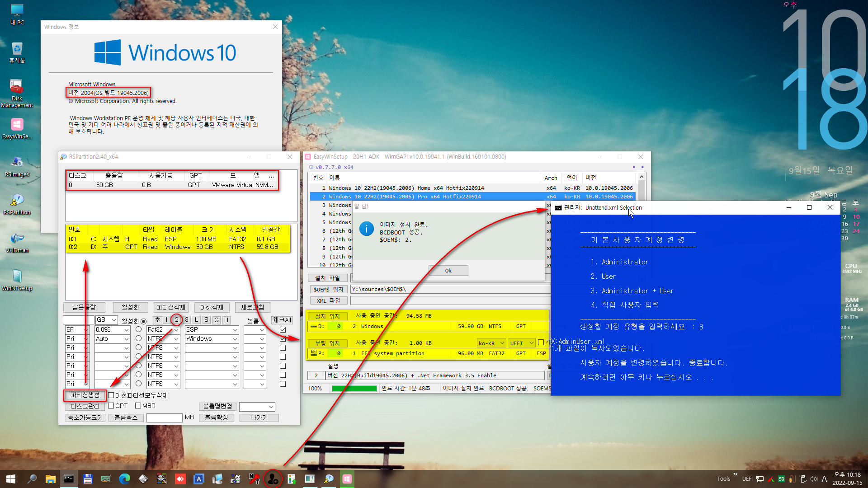Viewport: 868px width, 488px height.
Task: Click the Ok button in the dialog
Action: pos(448,271)
